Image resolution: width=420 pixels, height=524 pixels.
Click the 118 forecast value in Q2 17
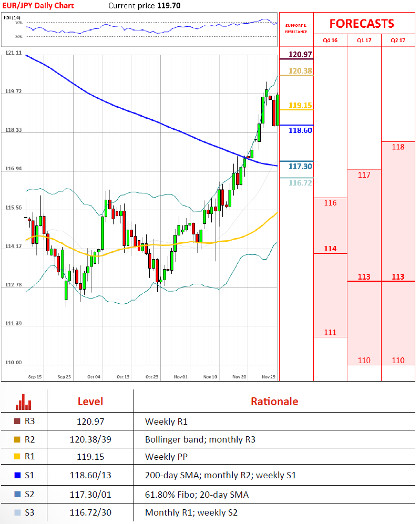point(398,147)
